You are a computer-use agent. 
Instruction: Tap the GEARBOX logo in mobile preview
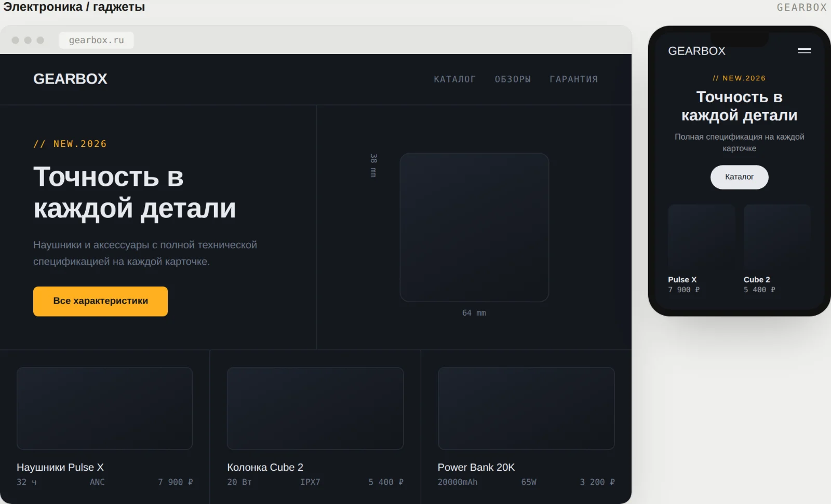pos(696,51)
